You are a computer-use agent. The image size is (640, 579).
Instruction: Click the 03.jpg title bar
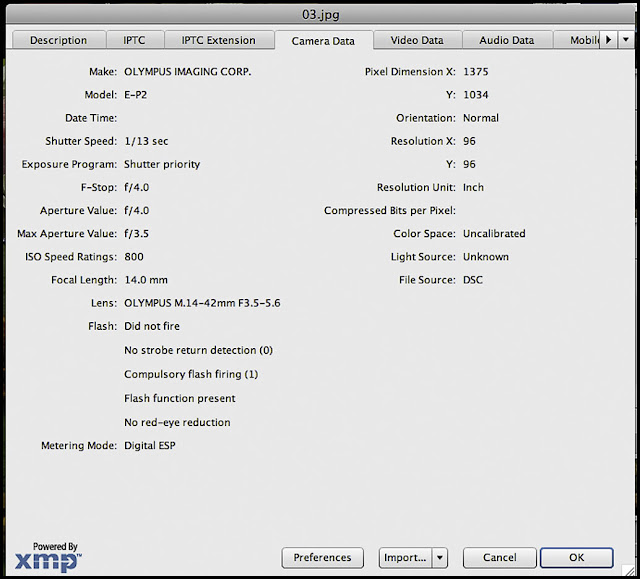320,15
